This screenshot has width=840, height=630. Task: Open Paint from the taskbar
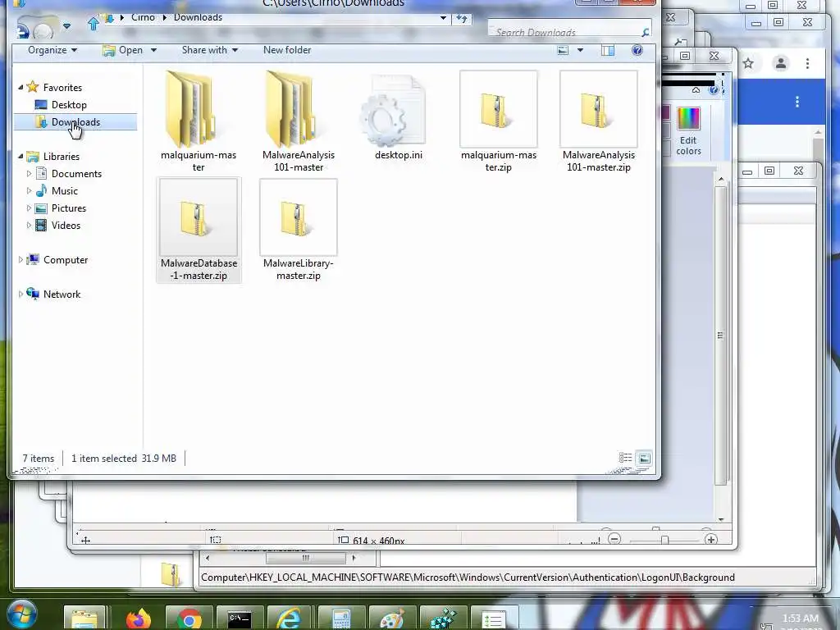point(391,619)
